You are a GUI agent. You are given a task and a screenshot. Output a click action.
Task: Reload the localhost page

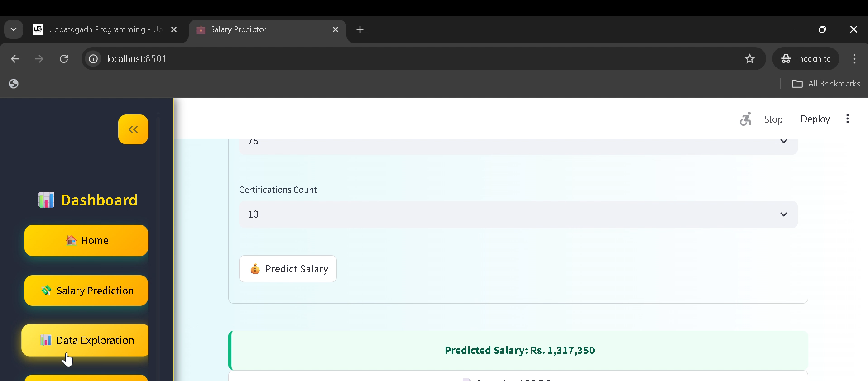[x=64, y=59]
